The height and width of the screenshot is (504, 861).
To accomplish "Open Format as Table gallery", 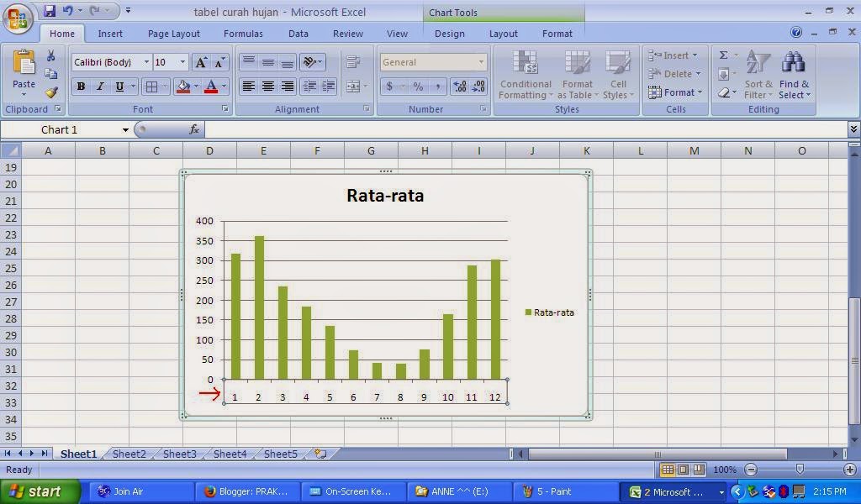I will coord(577,75).
